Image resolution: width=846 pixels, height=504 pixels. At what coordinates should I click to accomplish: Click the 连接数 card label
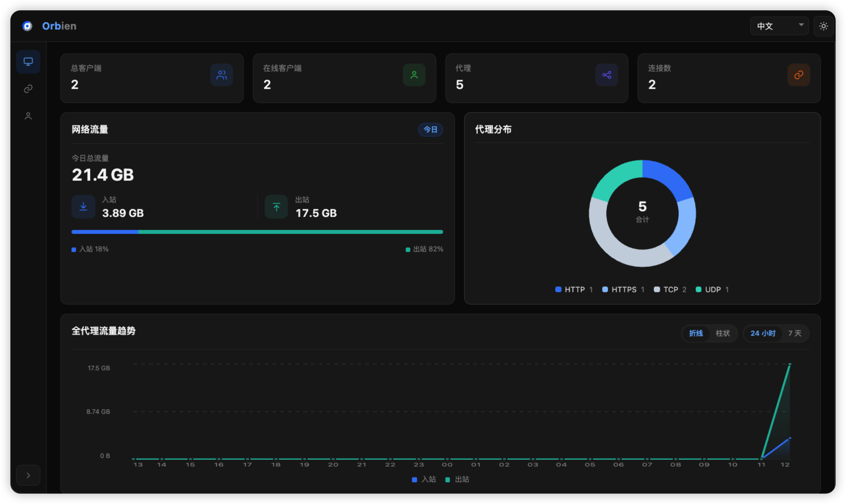point(660,68)
